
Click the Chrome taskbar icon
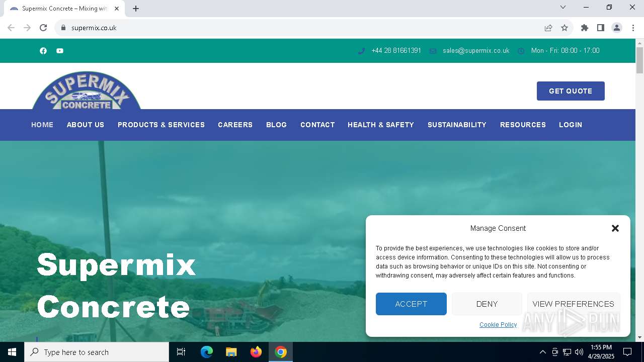click(281, 352)
